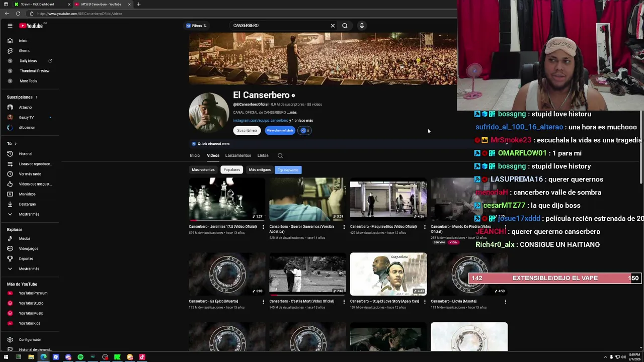
Task: Open Ver más tarde in the sidebar
Action: click(x=30, y=174)
